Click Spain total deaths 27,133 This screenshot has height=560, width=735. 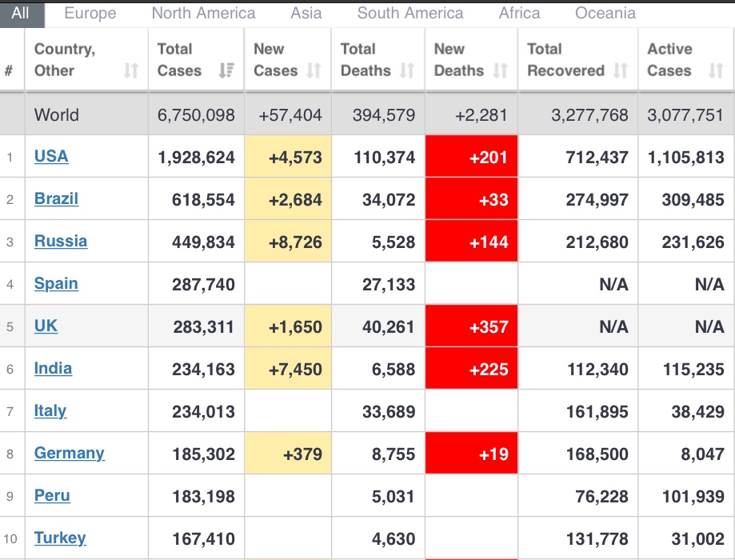[x=389, y=284]
